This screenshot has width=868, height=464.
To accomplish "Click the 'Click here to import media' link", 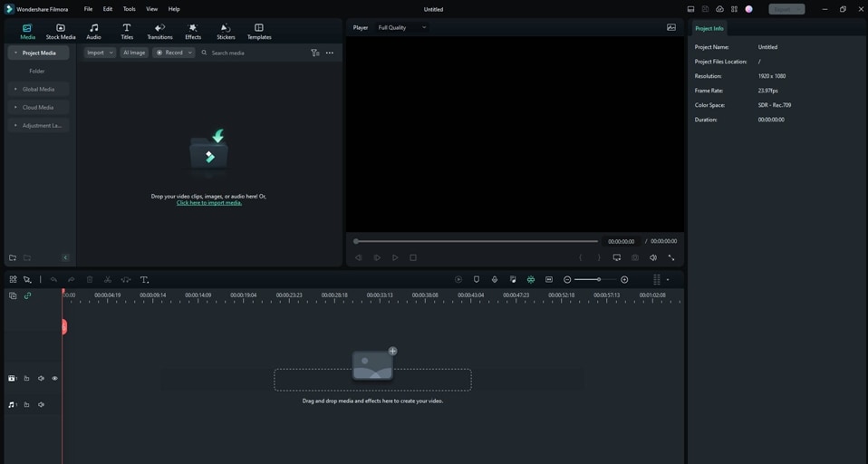I will pos(209,203).
